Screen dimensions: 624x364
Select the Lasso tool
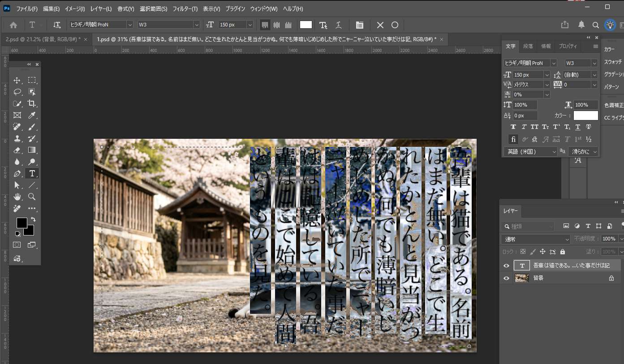point(17,92)
